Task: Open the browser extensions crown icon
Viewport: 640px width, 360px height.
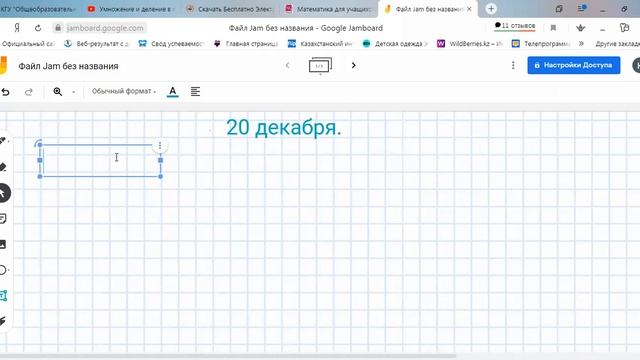Action: [580, 28]
